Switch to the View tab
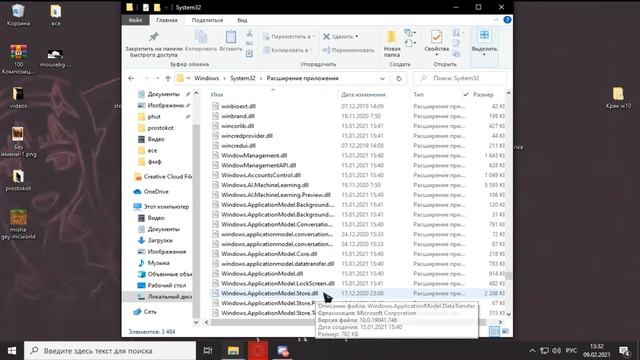The image size is (640, 360). coord(242,20)
